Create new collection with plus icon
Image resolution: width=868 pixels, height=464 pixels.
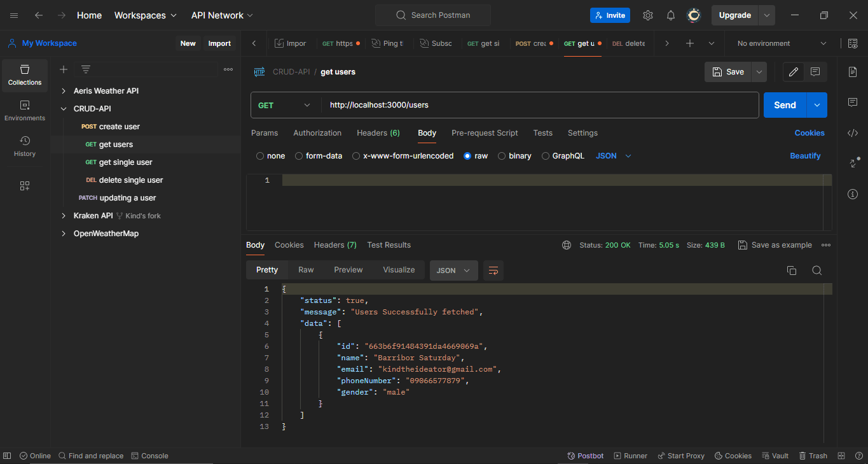coord(64,69)
